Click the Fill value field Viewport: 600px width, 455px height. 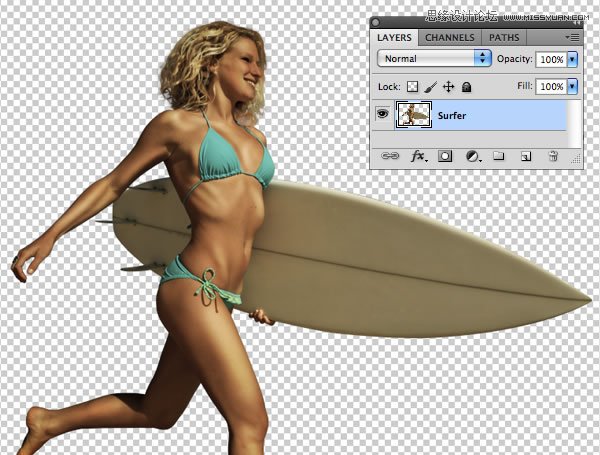551,86
